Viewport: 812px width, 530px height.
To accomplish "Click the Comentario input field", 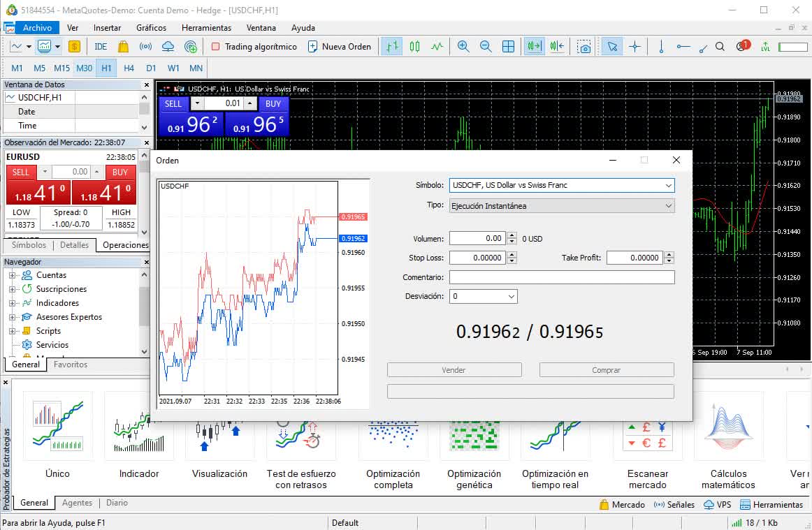I will pos(562,277).
